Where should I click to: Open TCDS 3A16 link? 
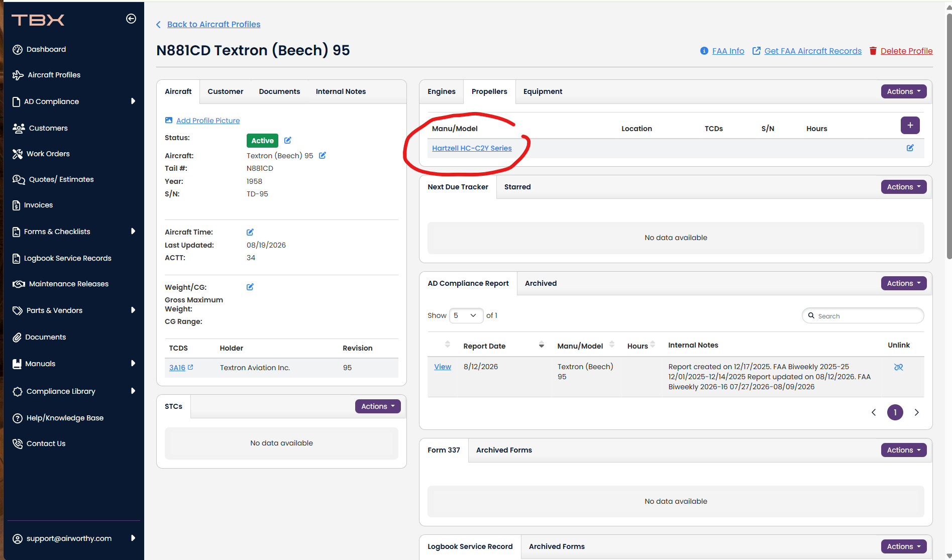click(x=177, y=368)
